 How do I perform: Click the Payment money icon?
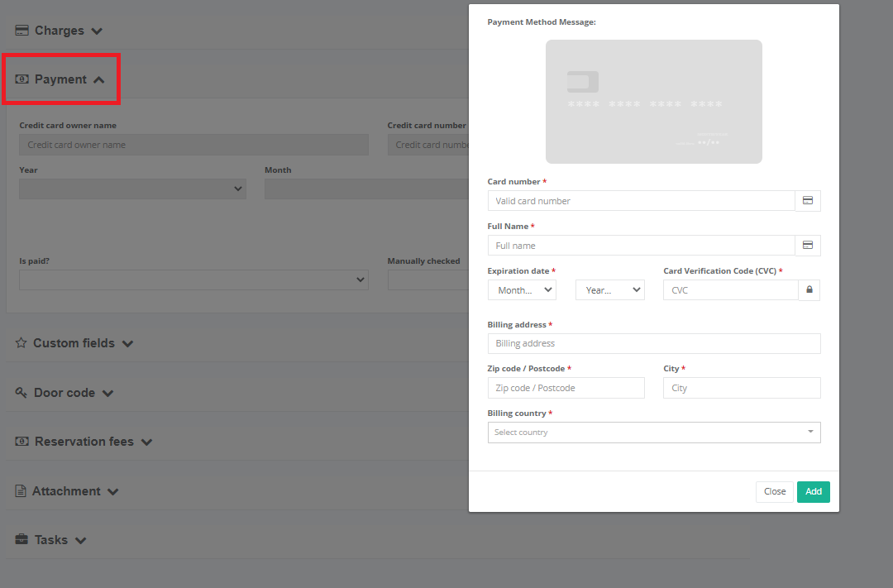tap(21, 79)
